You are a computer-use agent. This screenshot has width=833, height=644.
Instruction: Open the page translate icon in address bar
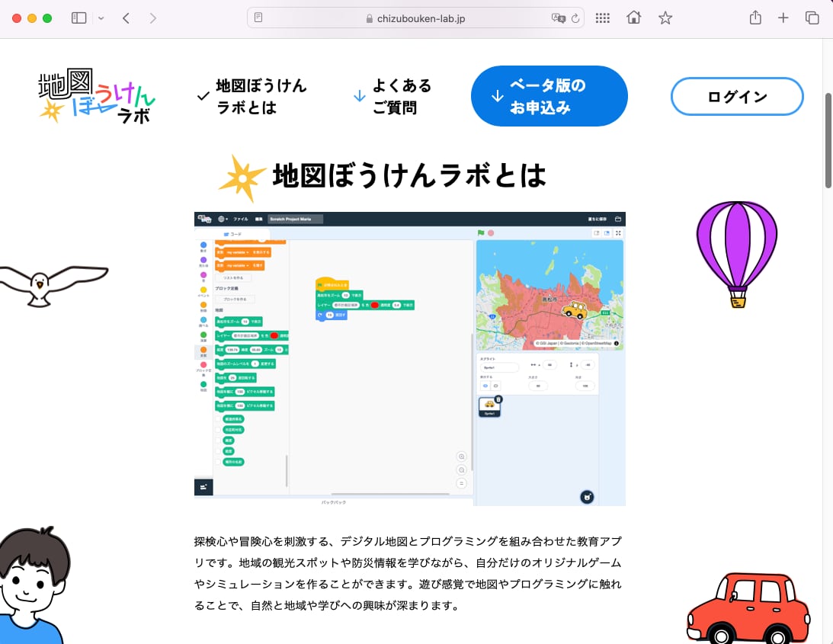pyautogui.click(x=558, y=18)
